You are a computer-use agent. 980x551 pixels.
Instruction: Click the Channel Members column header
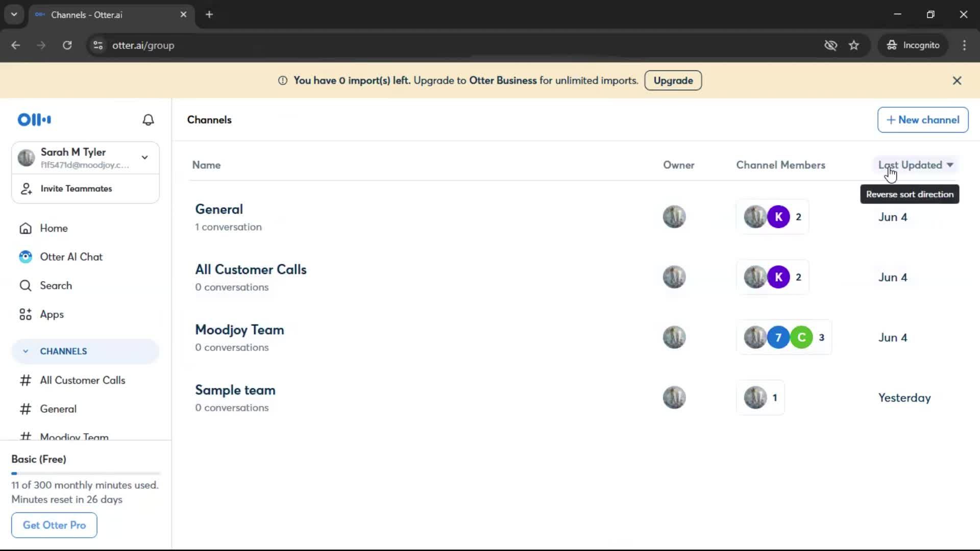coord(780,165)
